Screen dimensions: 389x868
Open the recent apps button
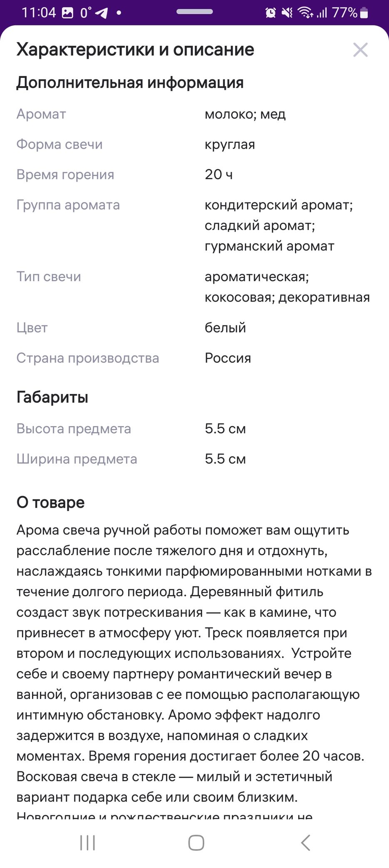[87, 843]
